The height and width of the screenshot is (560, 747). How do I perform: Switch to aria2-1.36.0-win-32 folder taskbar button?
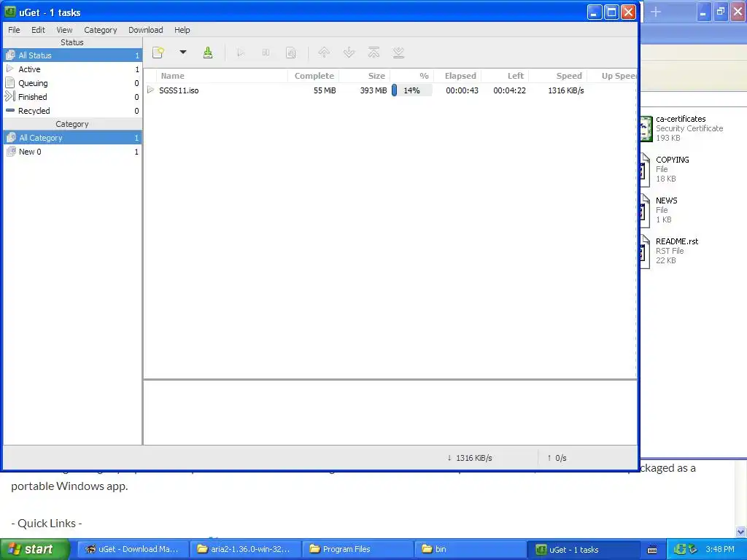point(245,549)
